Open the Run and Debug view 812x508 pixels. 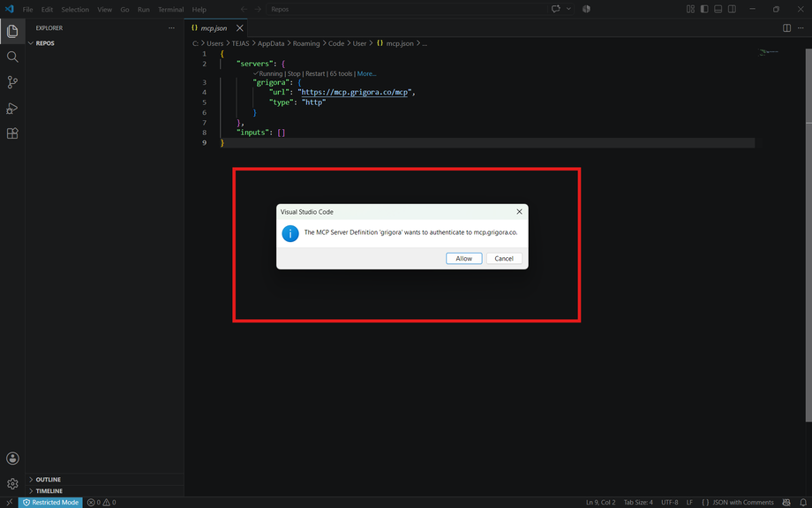point(12,109)
